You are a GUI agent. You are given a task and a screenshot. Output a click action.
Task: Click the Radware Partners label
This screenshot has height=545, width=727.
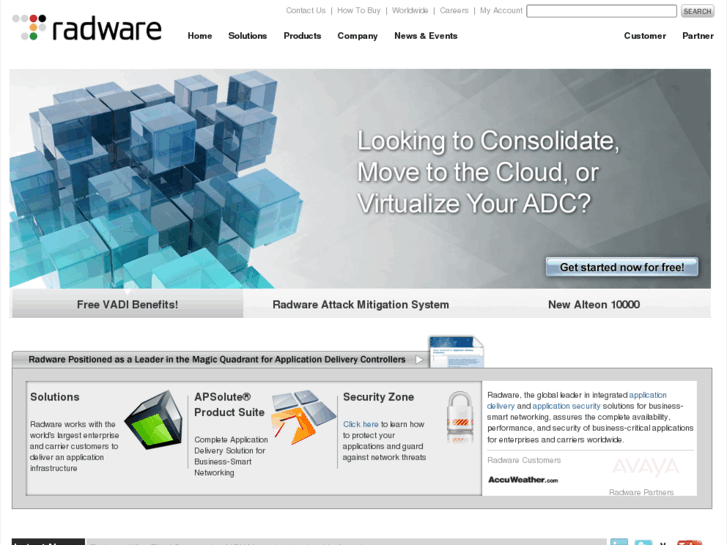click(641, 492)
